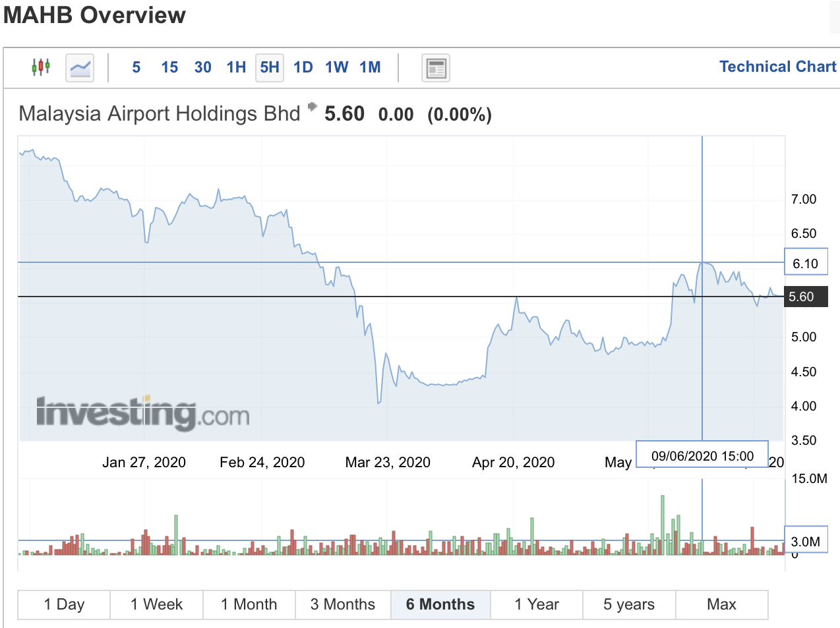The width and height of the screenshot is (840, 628).
Task: Select the 15-minute timeframe
Action: (x=169, y=67)
